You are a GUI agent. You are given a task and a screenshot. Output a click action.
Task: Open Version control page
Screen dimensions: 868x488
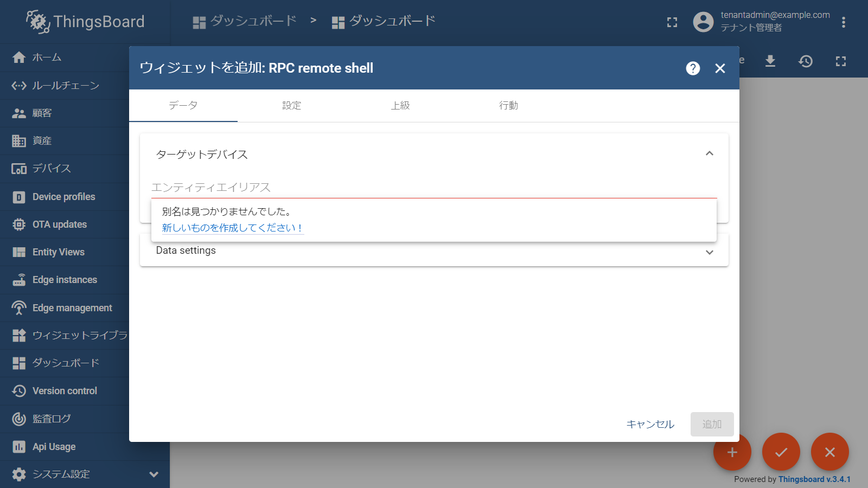[65, 391]
